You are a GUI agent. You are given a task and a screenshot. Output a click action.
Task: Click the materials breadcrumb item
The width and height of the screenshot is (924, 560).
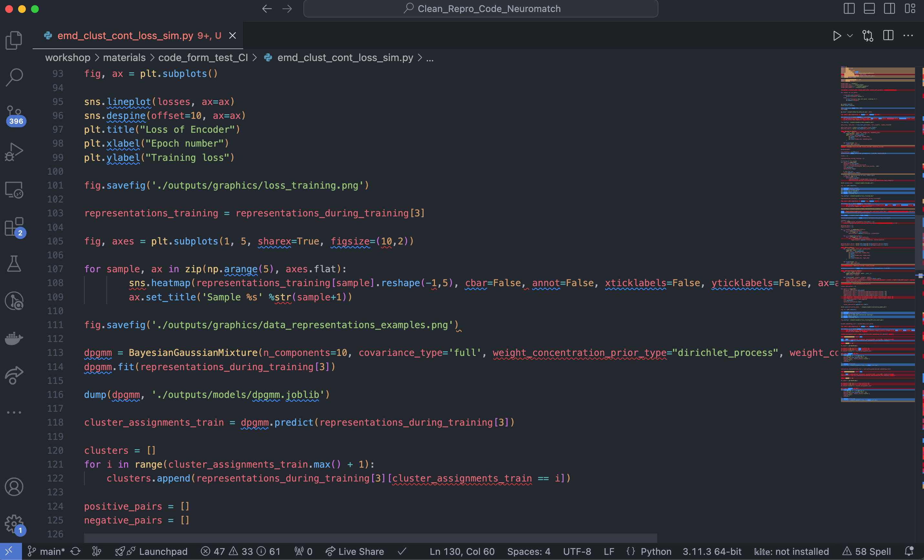[x=124, y=58]
